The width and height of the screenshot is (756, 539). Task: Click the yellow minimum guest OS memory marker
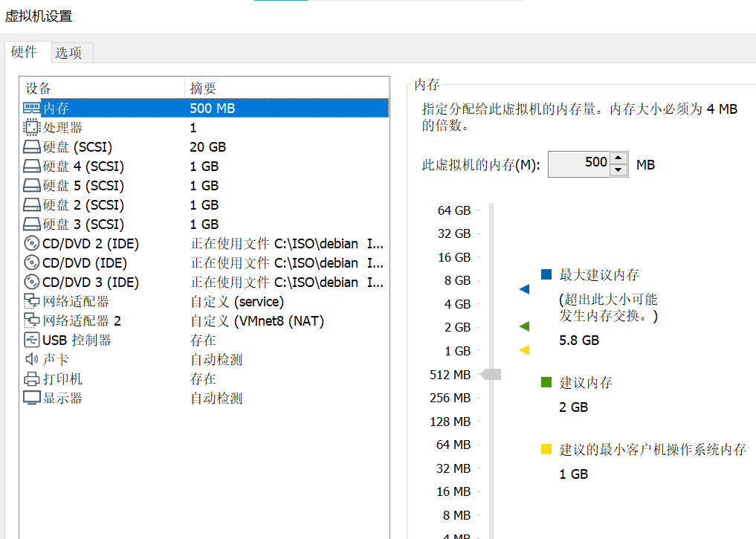[525, 350]
